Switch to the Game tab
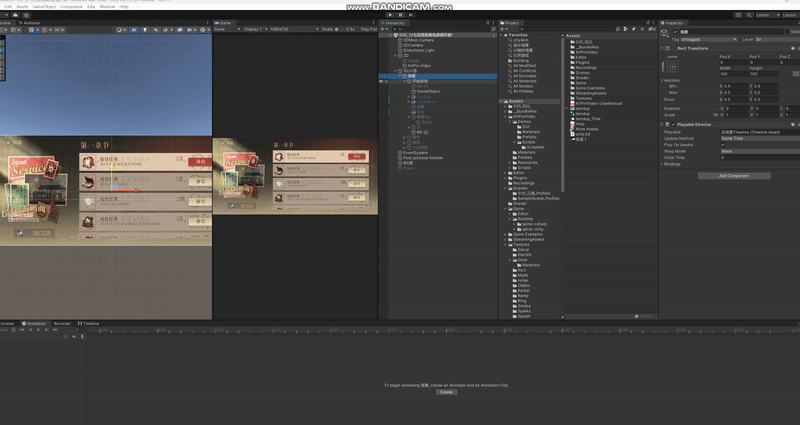 click(x=223, y=23)
